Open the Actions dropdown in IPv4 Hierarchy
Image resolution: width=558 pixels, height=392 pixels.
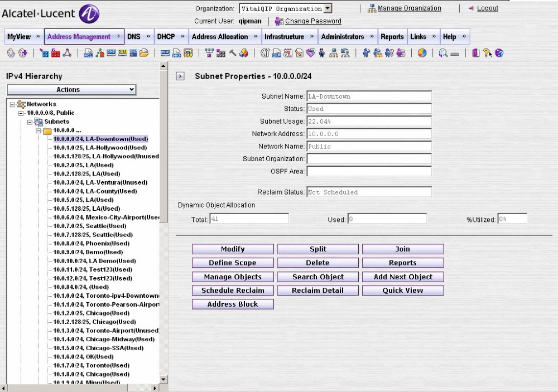71,90
